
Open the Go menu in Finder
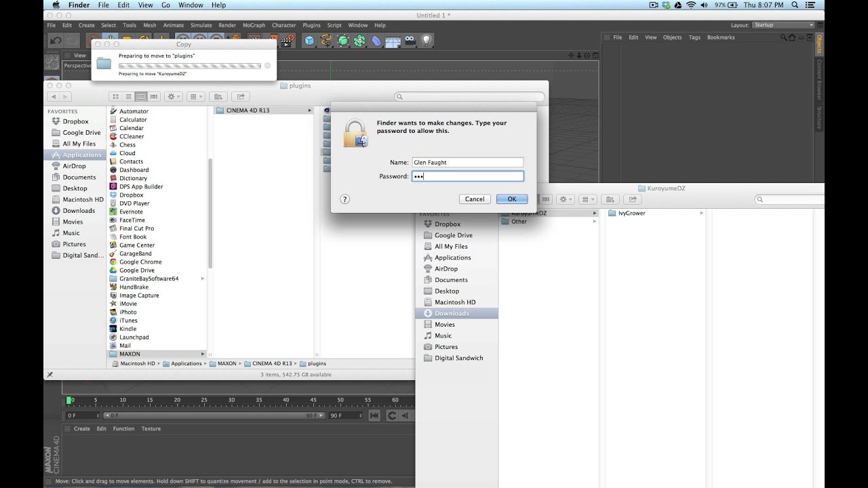(165, 5)
